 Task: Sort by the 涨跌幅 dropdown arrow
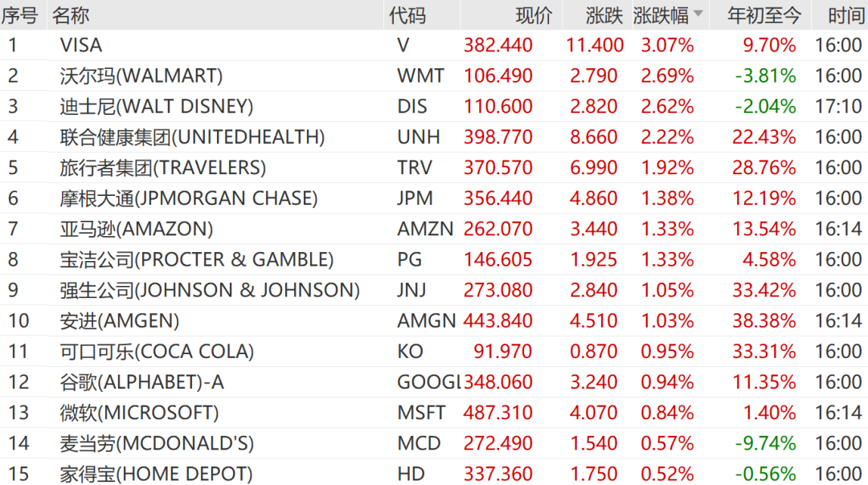coord(698,14)
